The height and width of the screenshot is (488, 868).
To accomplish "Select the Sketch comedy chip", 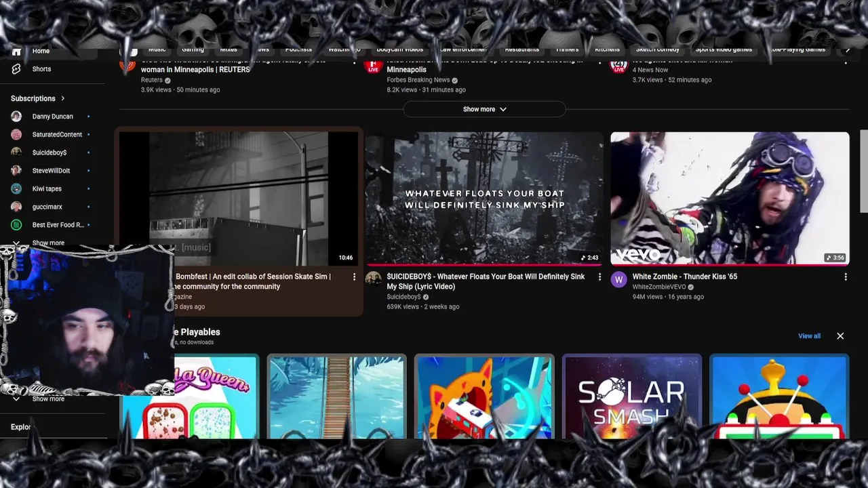I will tap(658, 49).
